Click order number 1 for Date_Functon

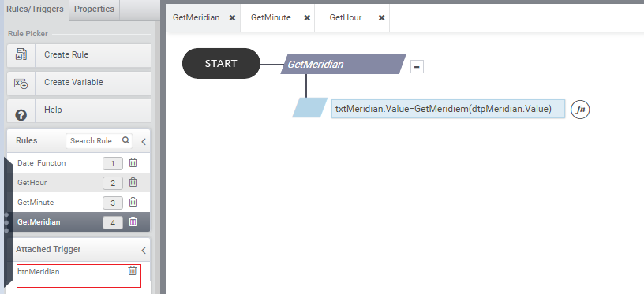[x=113, y=164]
